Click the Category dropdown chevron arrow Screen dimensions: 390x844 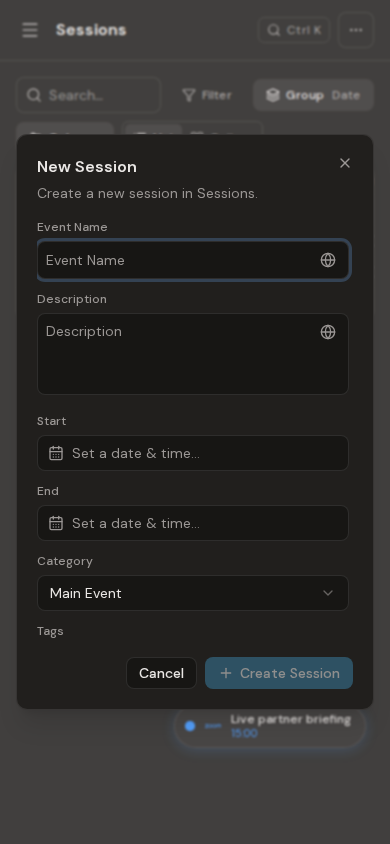[x=328, y=593]
